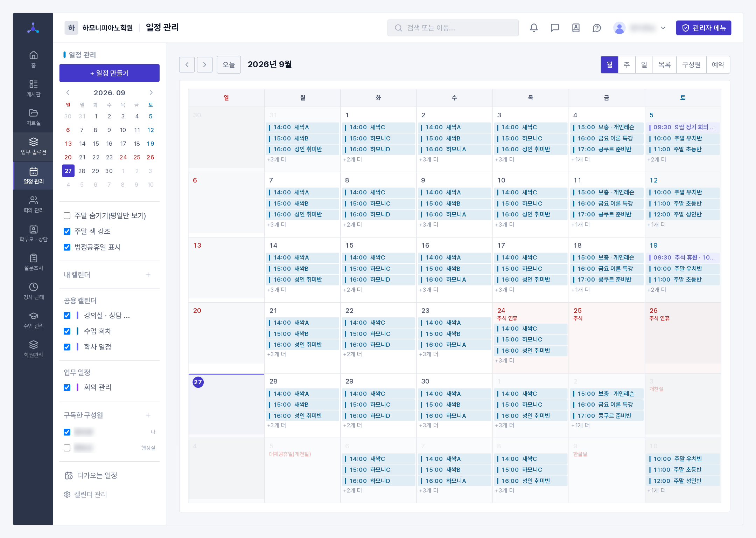Open the 관리자 메뉴 button
Viewport: 756px width, 538px height.
703,28
